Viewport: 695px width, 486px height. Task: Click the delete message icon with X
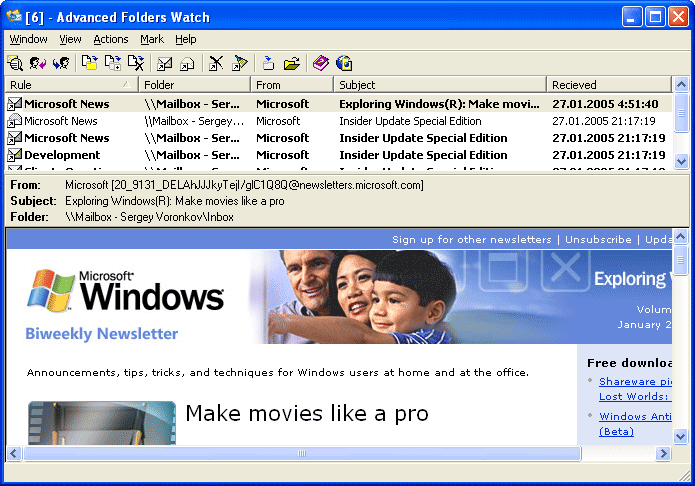[x=136, y=63]
